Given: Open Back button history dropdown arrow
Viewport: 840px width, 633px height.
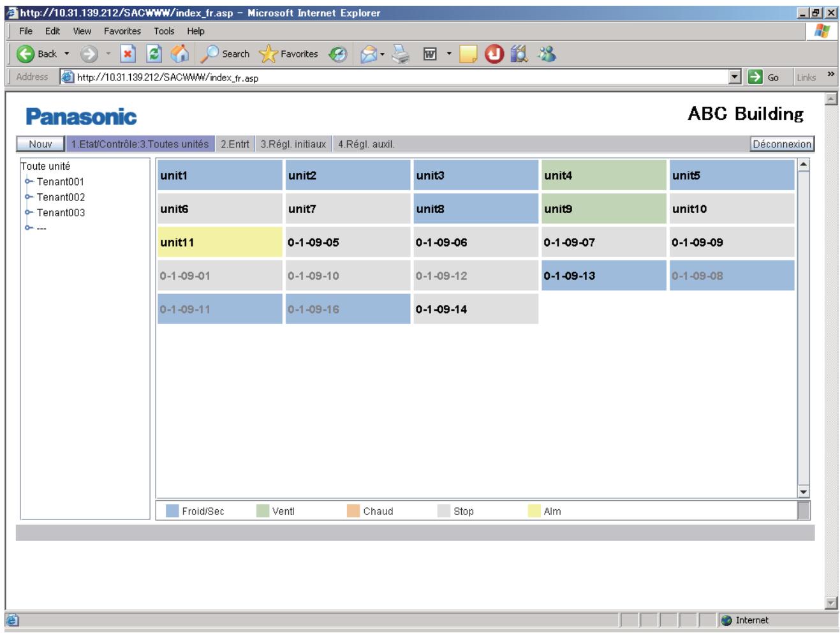Looking at the screenshot, I should [x=67, y=54].
